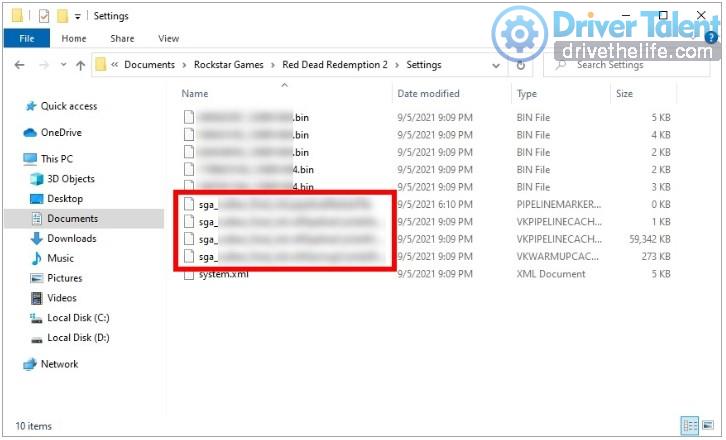
Task: Open the Videos folder
Action: pos(62,299)
